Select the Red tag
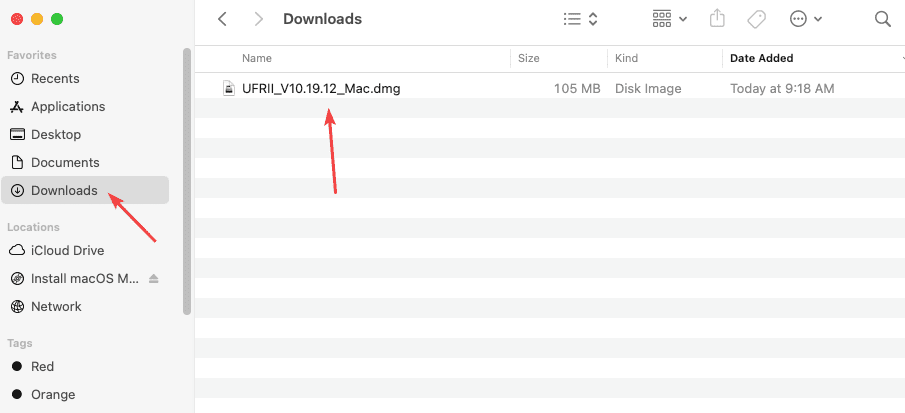Viewport: 905px width, 413px height. 42,366
